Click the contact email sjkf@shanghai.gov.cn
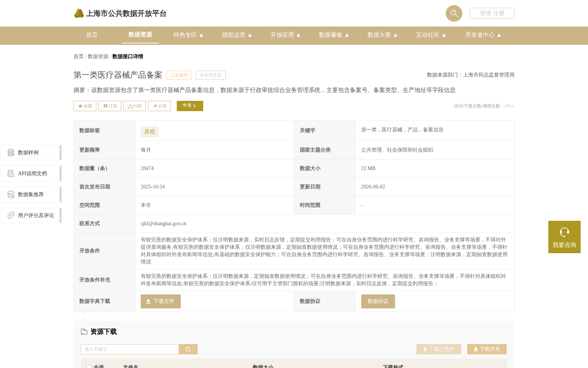Image resolution: width=588 pixels, height=368 pixels. click(164, 223)
